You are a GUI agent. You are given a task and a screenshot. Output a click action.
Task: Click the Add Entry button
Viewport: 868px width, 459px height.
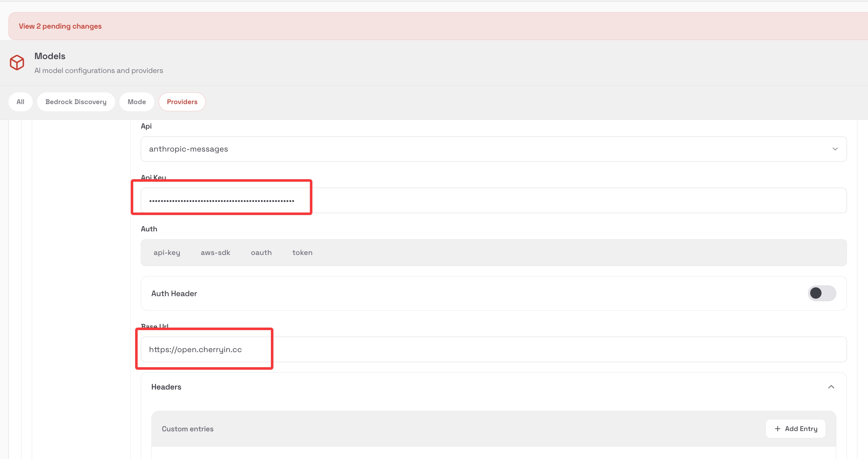tap(795, 429)
